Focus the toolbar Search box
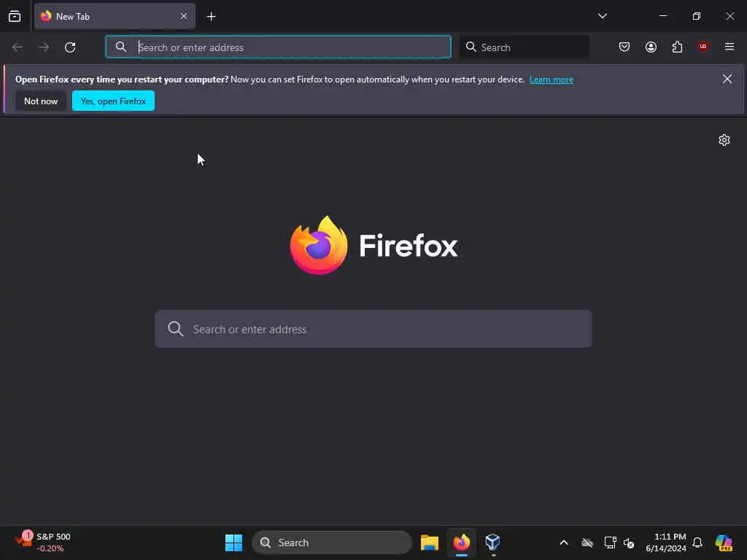Viewport: 747px width, 560px height. (524, 47)
